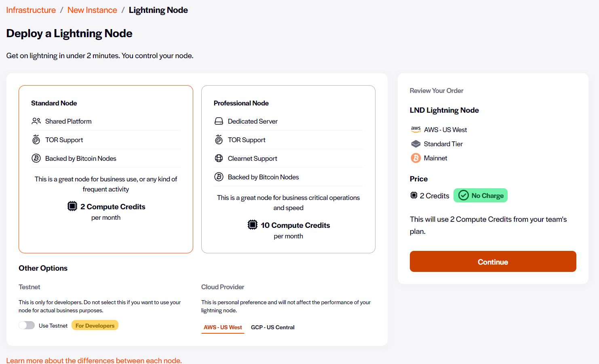Click the checkmark inside the No Charge badge

pos(463,195)
